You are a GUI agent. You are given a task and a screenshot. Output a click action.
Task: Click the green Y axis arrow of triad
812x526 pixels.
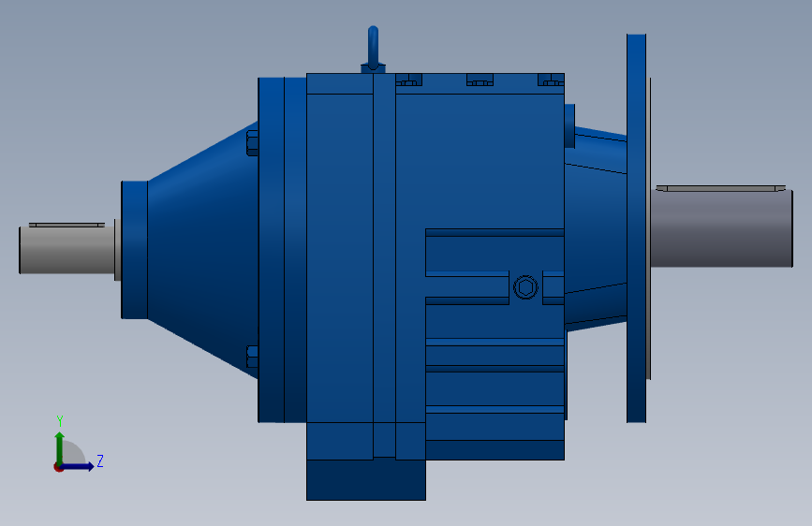(x=60, y=447)
